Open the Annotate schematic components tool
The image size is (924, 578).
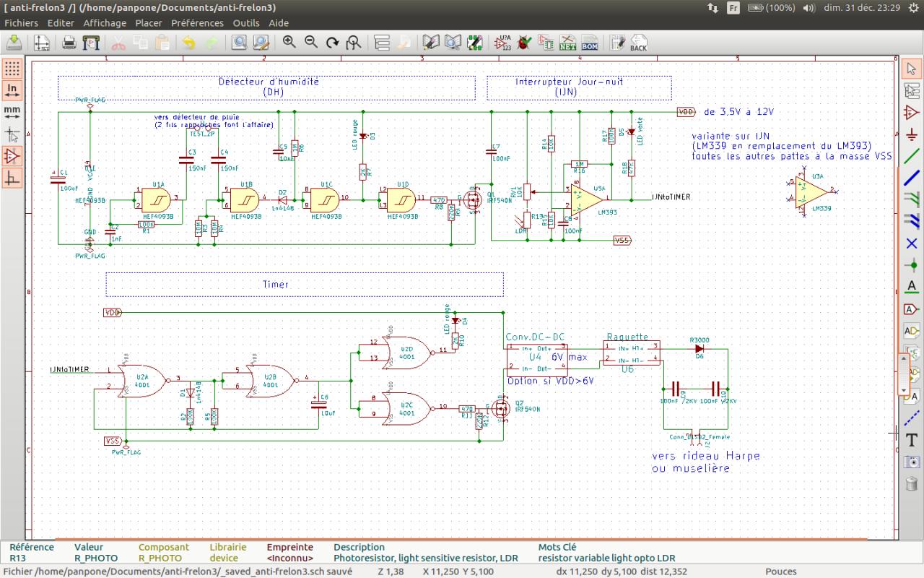pos(502,43)
